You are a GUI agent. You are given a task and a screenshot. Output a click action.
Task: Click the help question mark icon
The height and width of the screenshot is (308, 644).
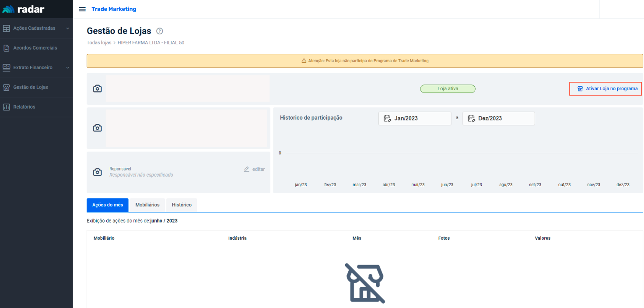coord(160,31)
